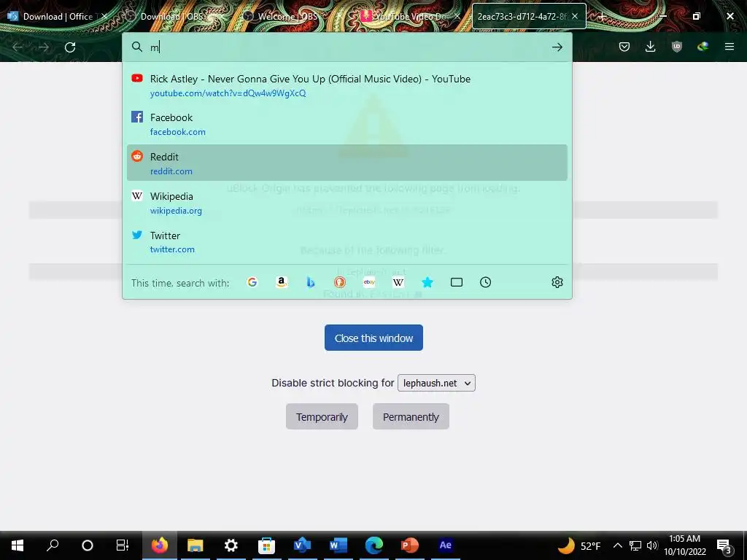Search this time with DuckDuckGo
The height and width of the screenshot is (560, 747).
(340, 282)
